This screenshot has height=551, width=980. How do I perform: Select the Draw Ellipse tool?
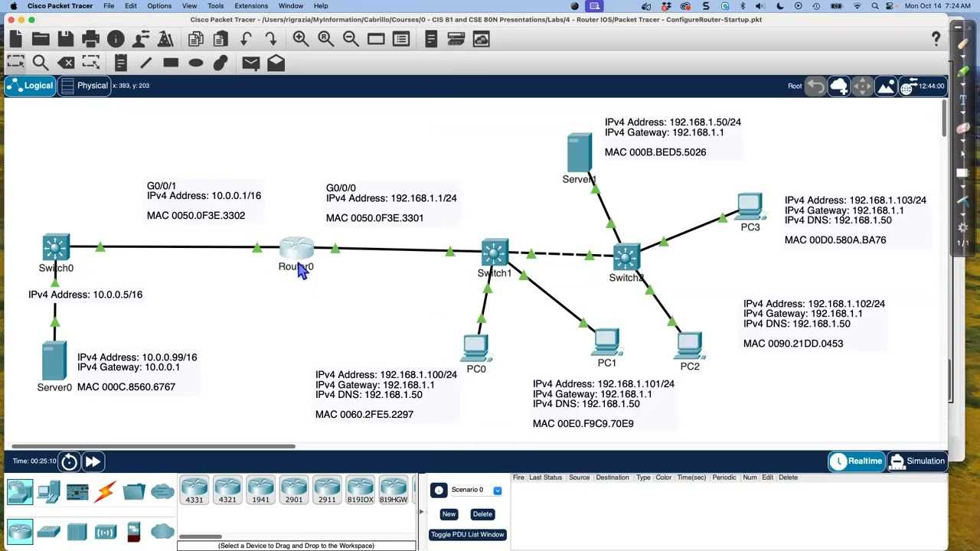coord(196,64)
